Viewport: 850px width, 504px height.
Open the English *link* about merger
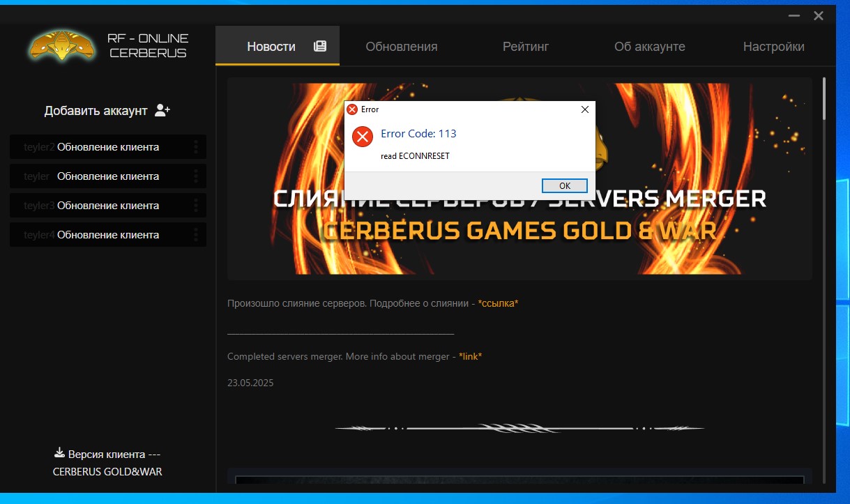click(x=470, y=356)
